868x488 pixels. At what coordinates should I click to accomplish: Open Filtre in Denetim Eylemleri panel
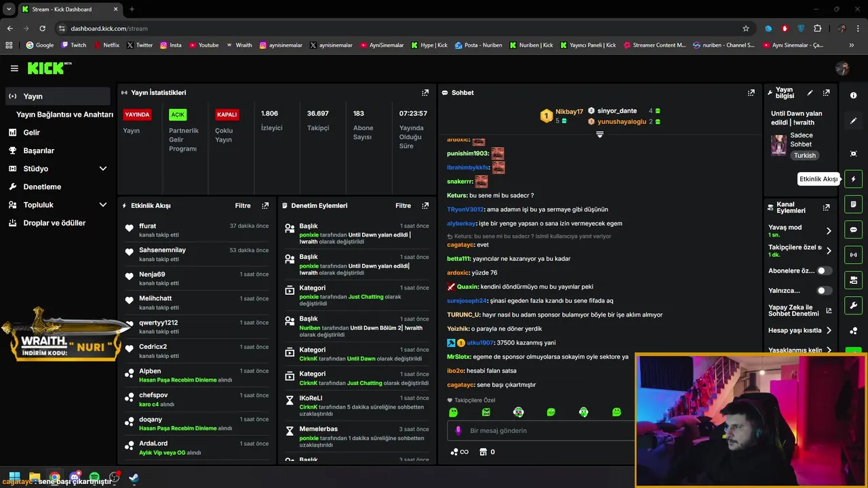(403, 205)
